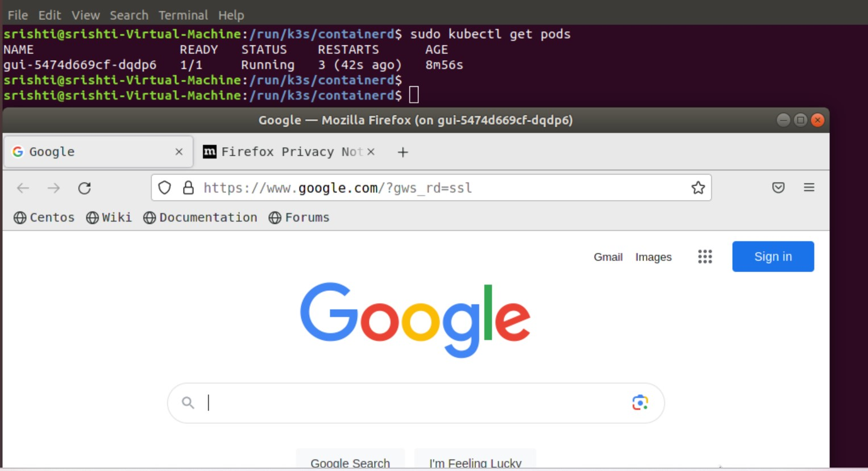Open the Terminal menu in the menu bar

[x=184, y=15]
